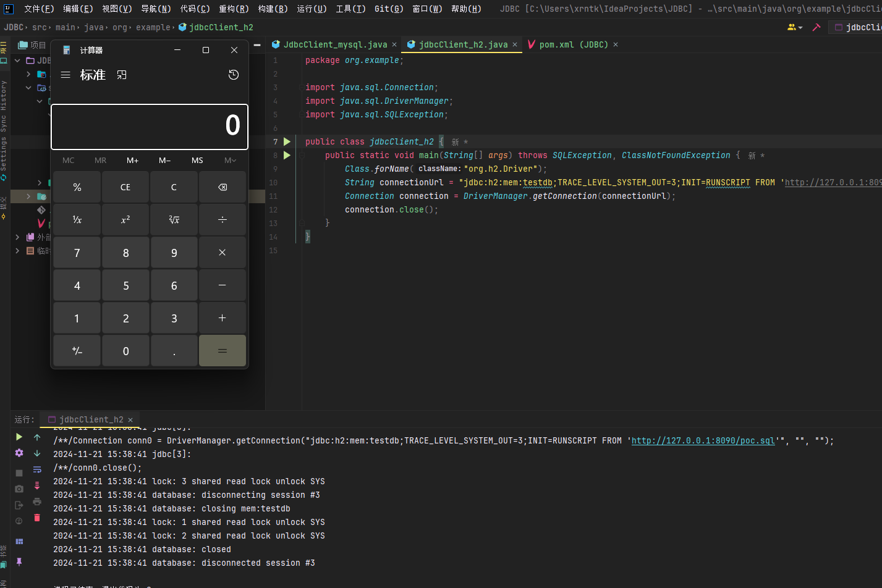The height and width of the screenshot is (588, 882).
Task: Open the Project (项目) vertical side tab
Action: 4,52
